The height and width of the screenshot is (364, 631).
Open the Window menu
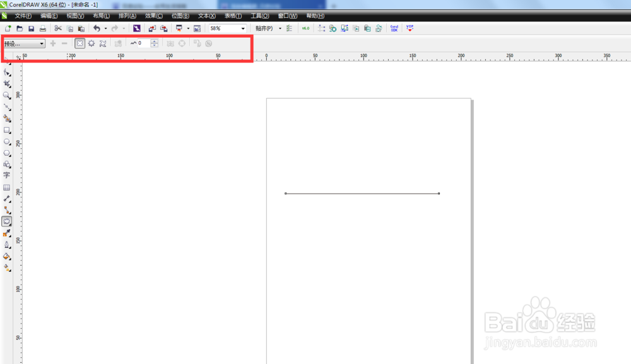coord(287,16)
